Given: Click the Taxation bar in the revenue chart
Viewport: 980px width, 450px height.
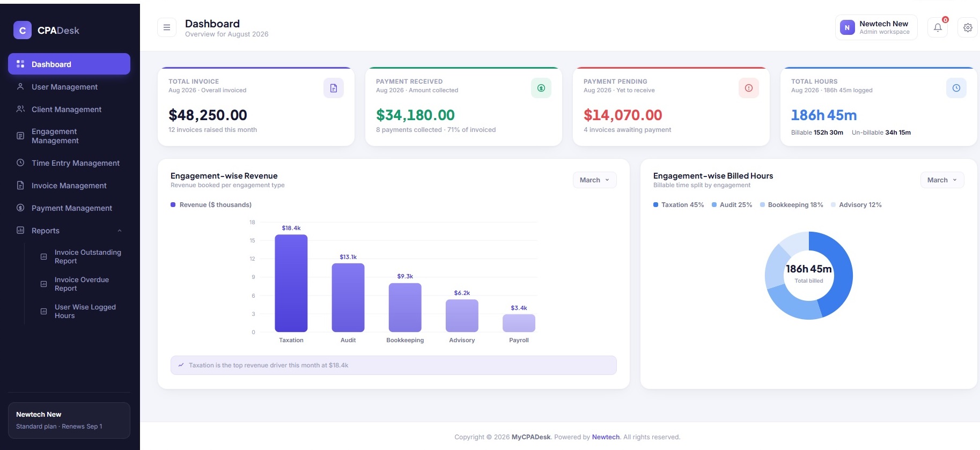Looking at the screenshot, I should pos(291,283).
